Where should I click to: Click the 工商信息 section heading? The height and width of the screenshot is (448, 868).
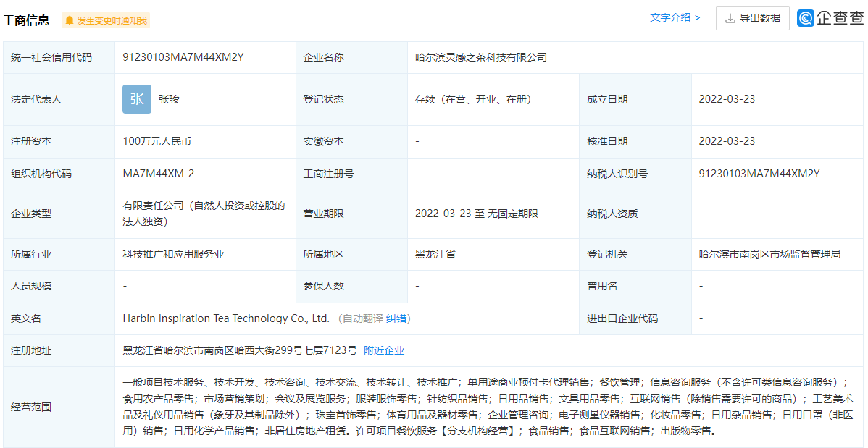[26, 20]
